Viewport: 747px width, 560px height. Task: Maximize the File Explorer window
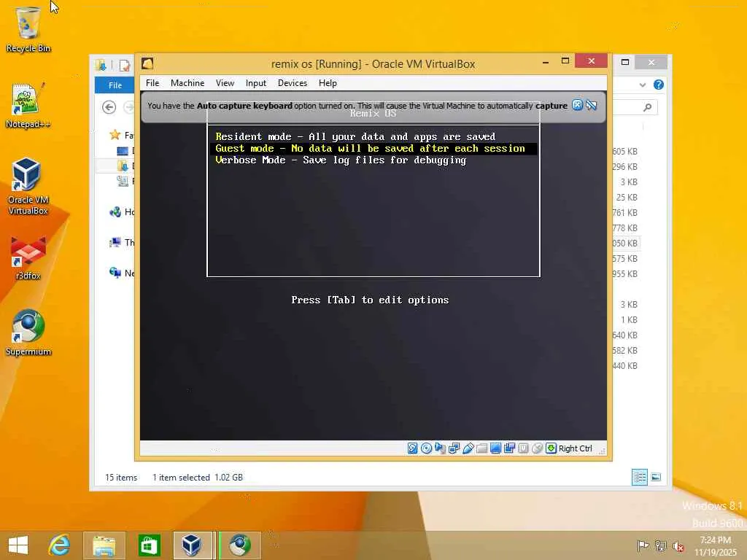625,62
